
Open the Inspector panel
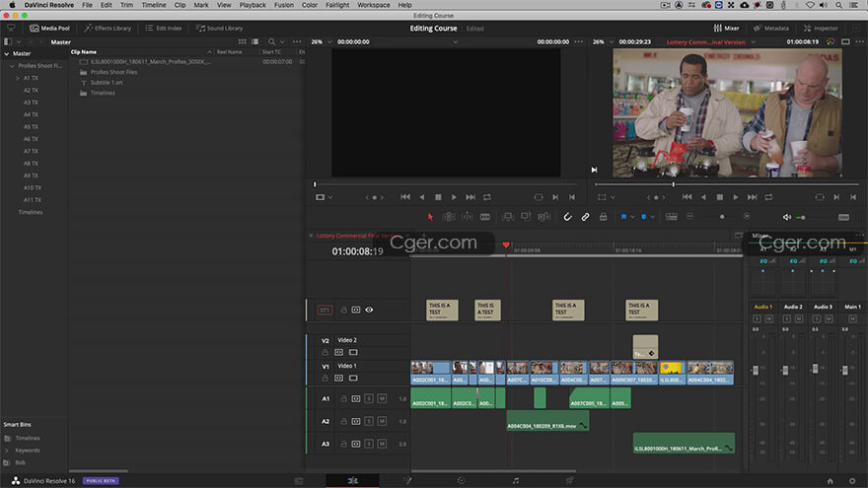pos(821,28)
